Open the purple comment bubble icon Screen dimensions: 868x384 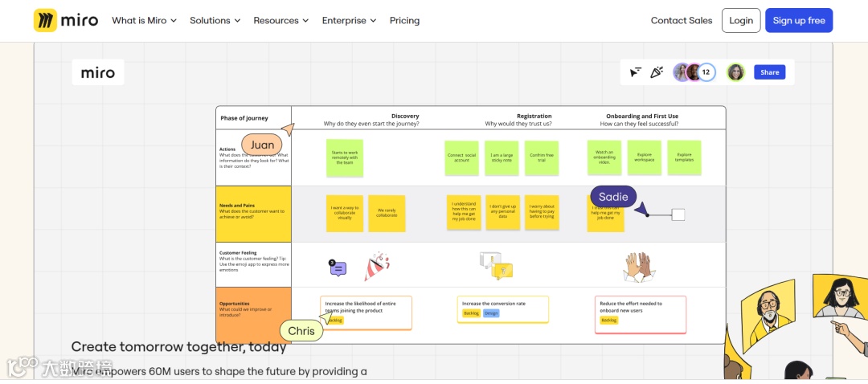[338, 268]
